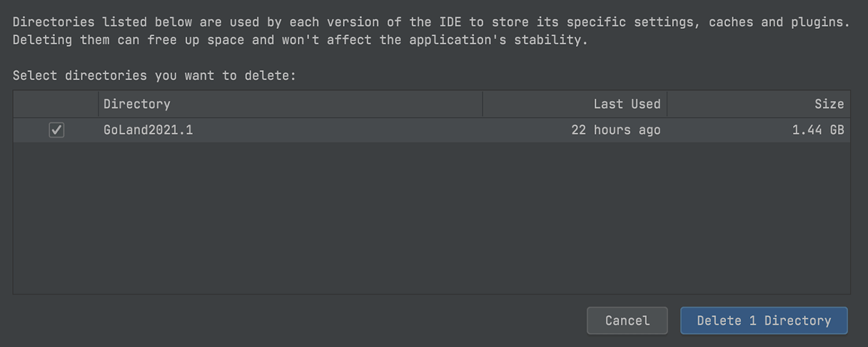Sort table by Directory column header
Viewport: 868px width, 347px height.
[137, 104]
